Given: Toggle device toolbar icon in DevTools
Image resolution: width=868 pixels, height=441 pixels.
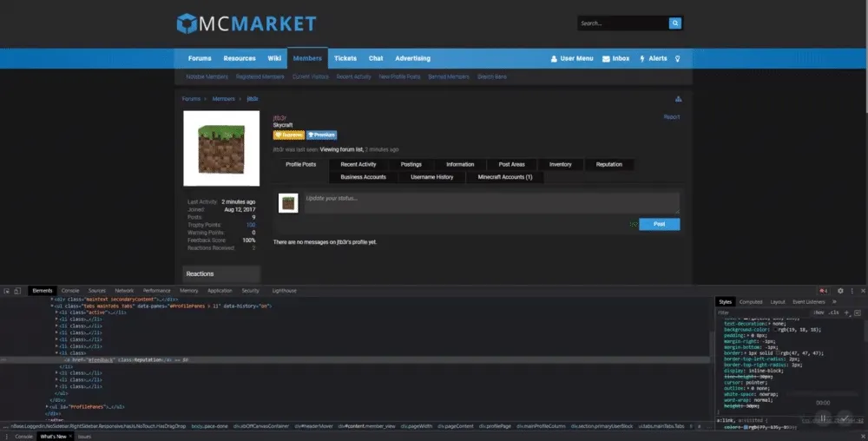Looking at the screenshot, I should (x=17, y=291).
